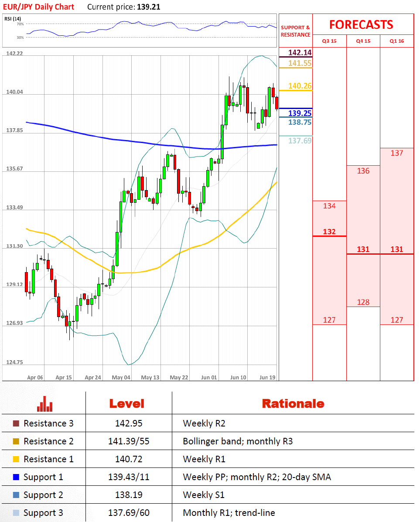420x522 pixels.
Task: Click the level value 141.39/55
Action: coord(129,441)
